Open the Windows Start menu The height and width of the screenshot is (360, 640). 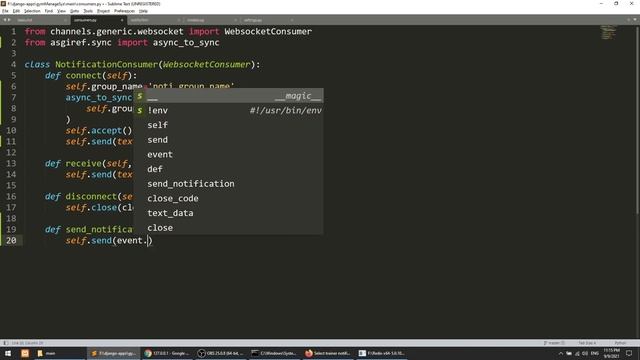point(8,353)
